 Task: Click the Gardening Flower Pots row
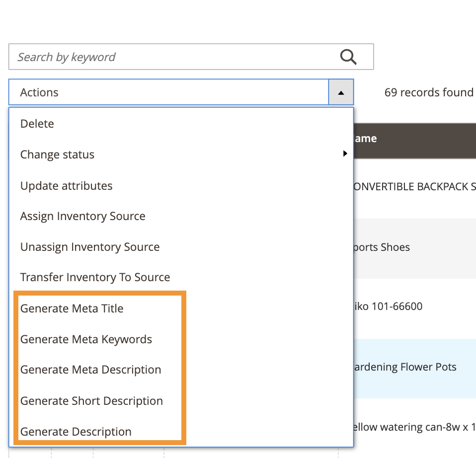415,369
